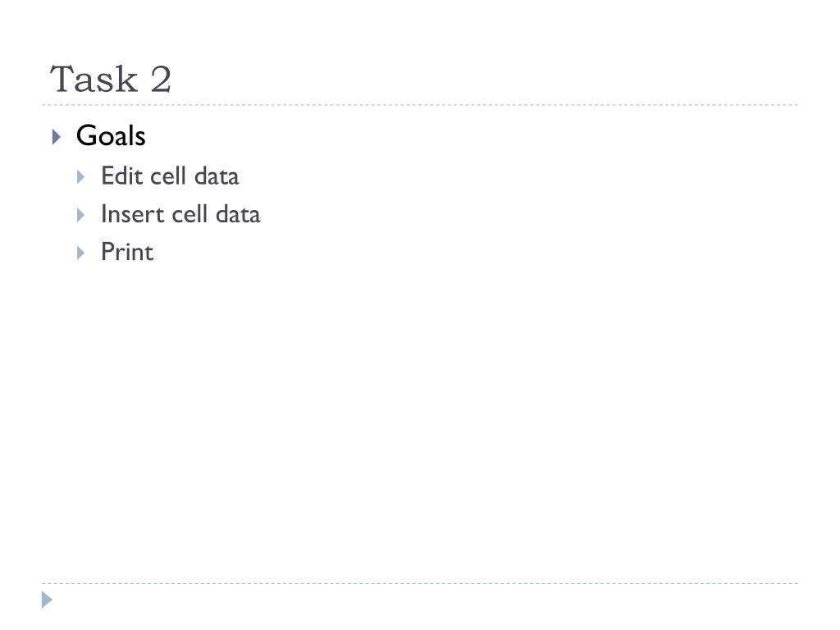Click the word cell in the Insert line
Screen dimensions: 840x630
pos(189,214)
